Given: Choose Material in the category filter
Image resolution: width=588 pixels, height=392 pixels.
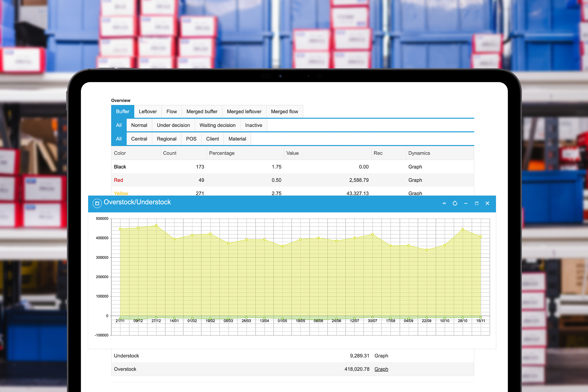Looking at the screenshot, I should pyautogui.click(x=237, y=139).
